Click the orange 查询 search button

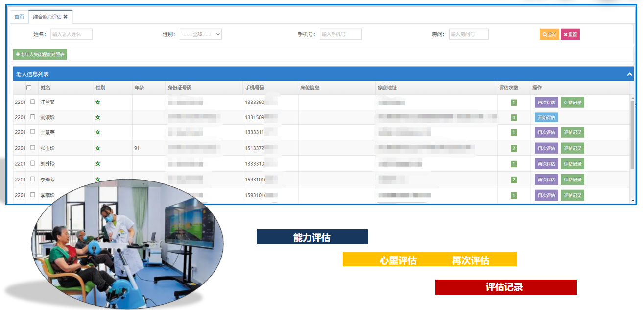pos(549,34)
